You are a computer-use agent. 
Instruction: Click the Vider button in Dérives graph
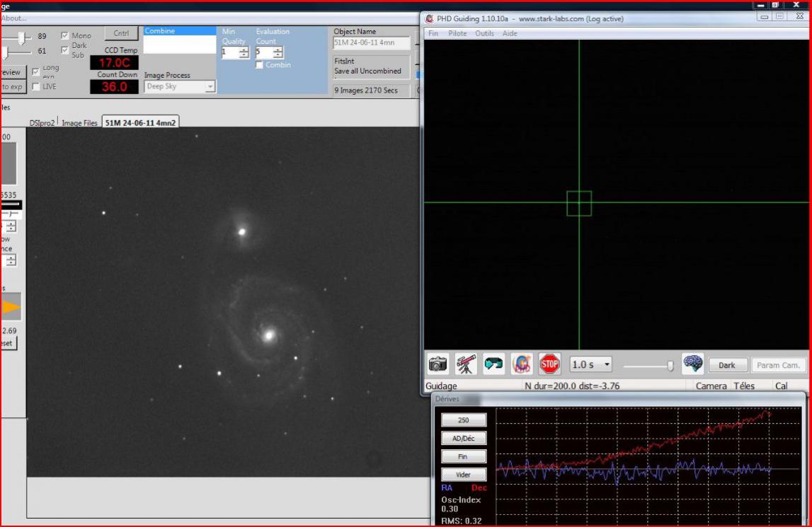click(462, 475)
